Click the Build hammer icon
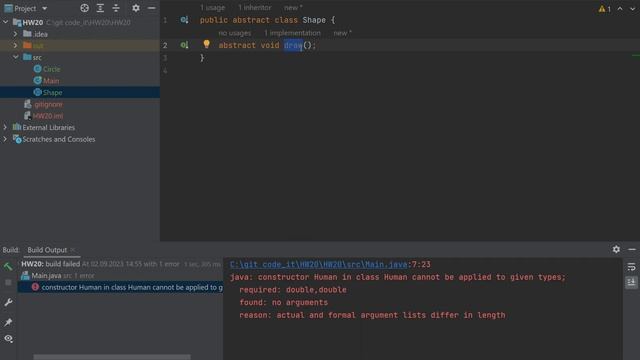Image resolution: width=640 pixels, height=360 pixels. coord(8,267)
